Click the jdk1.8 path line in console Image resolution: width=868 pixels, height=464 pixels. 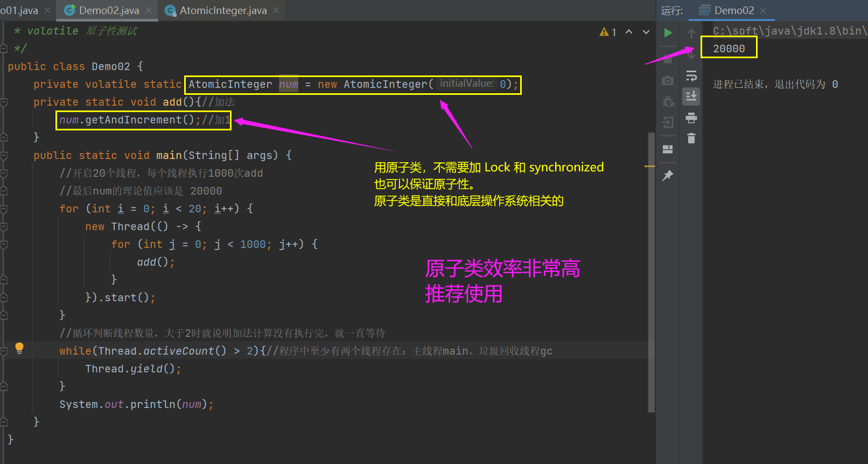(789, 31)
